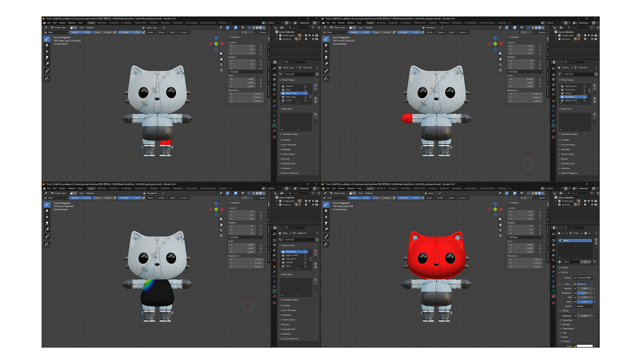Click Head.png base color texture button
644x362 pixels.
tap(584, 284)
